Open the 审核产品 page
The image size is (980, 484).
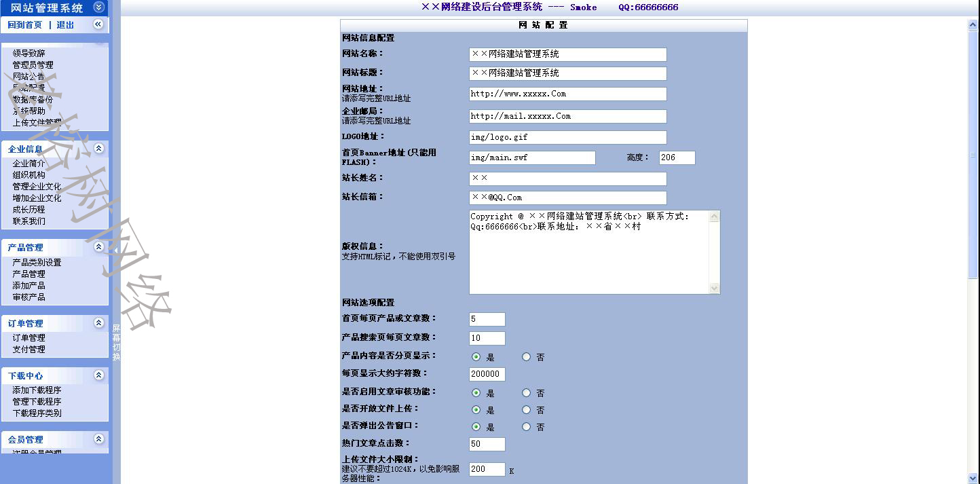(x=29, y=297)
